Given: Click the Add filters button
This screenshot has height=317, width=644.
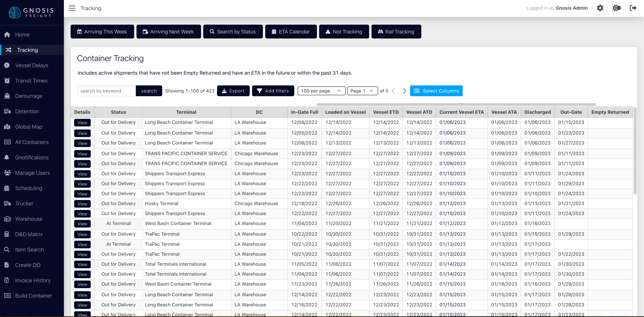Looking at the screenshot, I should tap(273, 91).
